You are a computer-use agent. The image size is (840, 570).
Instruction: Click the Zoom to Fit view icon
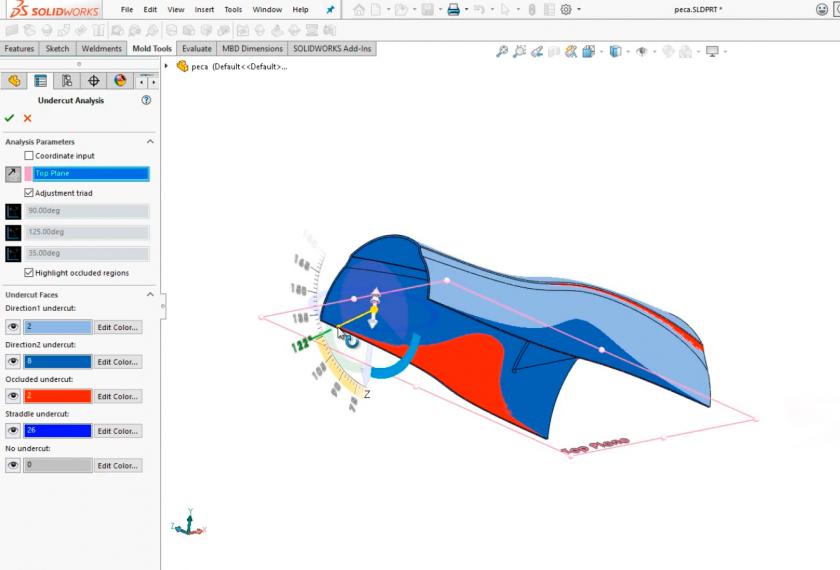click(x=502, y=51)
